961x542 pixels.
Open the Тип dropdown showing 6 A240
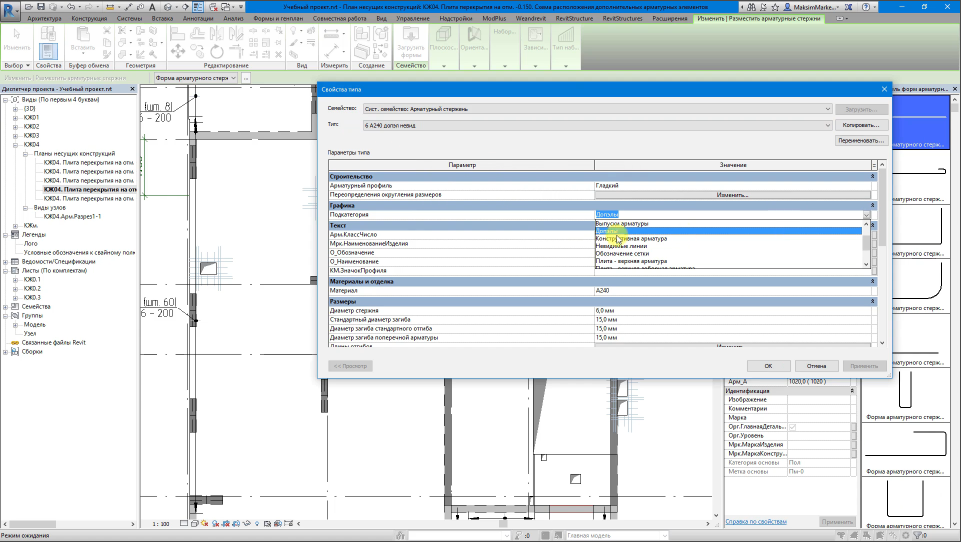[x=828, y=125]
